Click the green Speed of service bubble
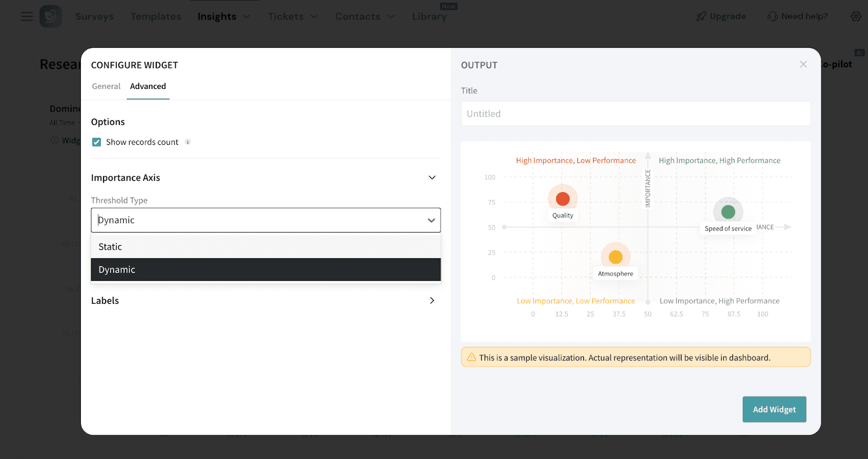Image resolution: width=868 pixels, height=459 pixels. [x=728, y=212]
